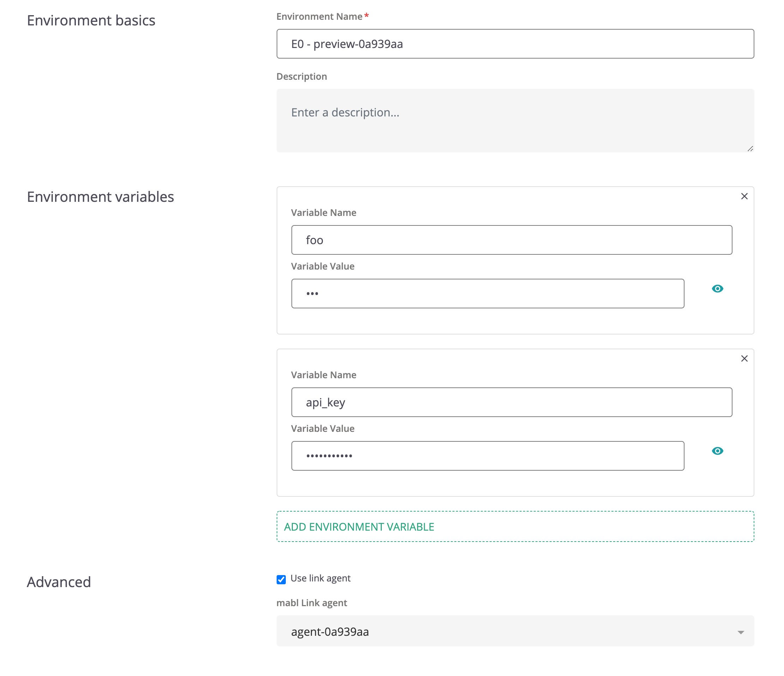Click the Environment variables heading

(100, 197)
